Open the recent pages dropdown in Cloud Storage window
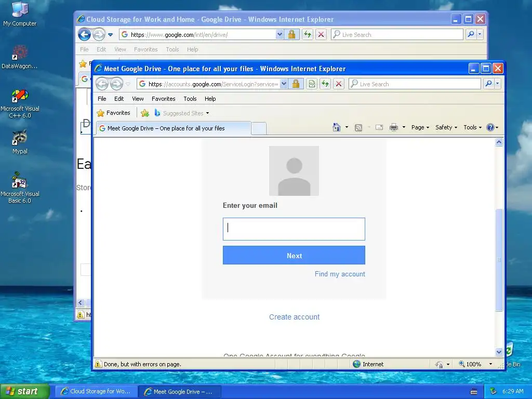 pyautogui.click(x=110, y=35)
